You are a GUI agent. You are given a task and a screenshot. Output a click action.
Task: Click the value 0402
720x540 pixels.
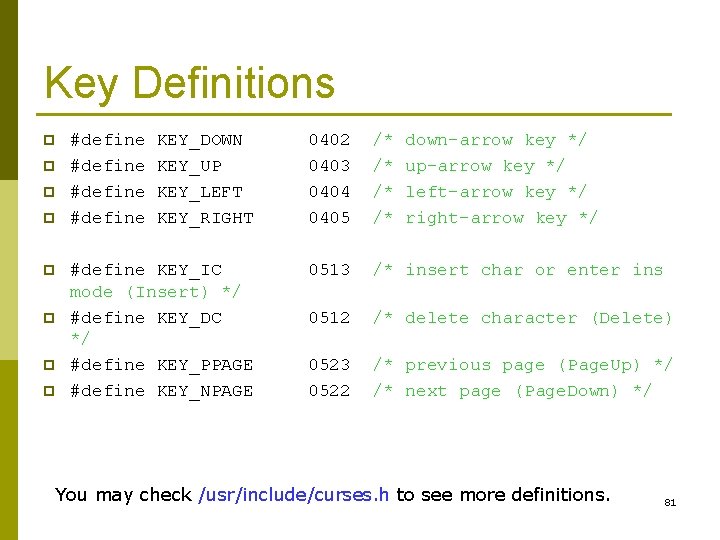tap(329, 139)
